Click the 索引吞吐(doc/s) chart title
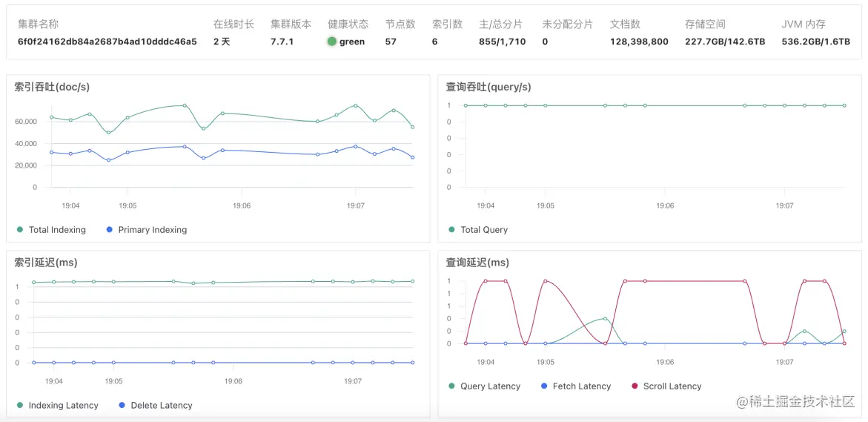This screenshot has width=868, height=422. click(x=52, y=87)
